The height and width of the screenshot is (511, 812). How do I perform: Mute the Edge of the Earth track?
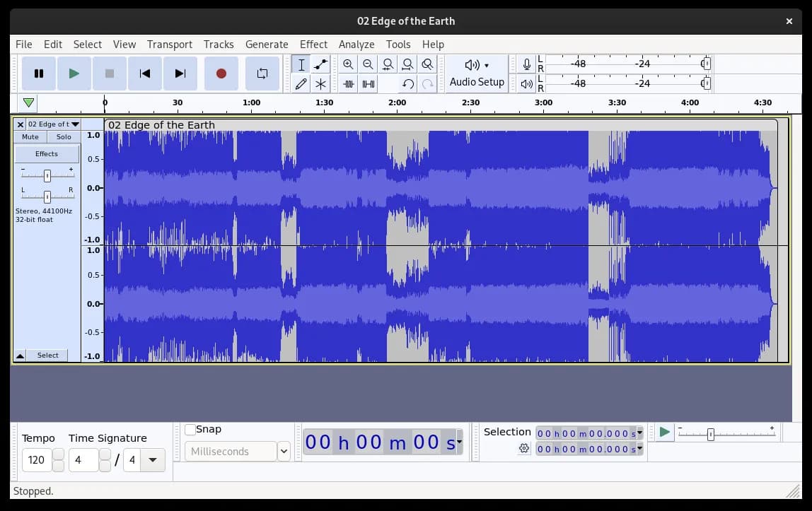(30, 136)
